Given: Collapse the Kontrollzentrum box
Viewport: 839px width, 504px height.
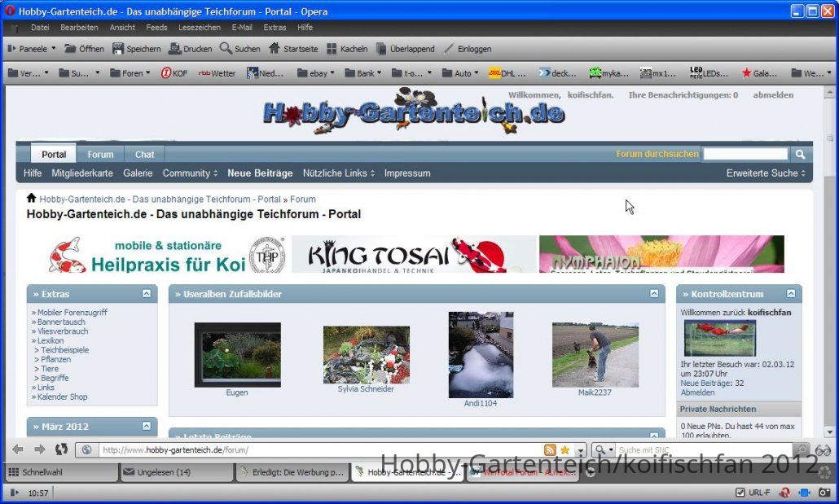Looking at the screenshot, I should (791, 293).
